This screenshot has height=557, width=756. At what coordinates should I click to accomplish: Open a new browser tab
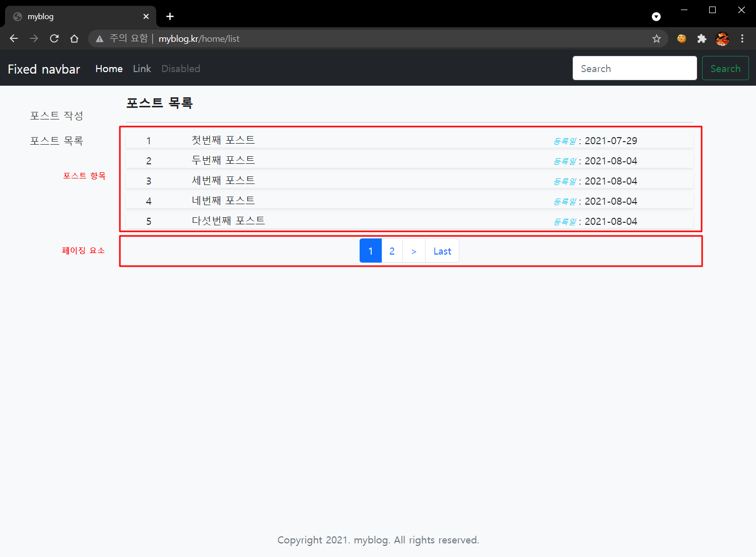click(170, 17)
